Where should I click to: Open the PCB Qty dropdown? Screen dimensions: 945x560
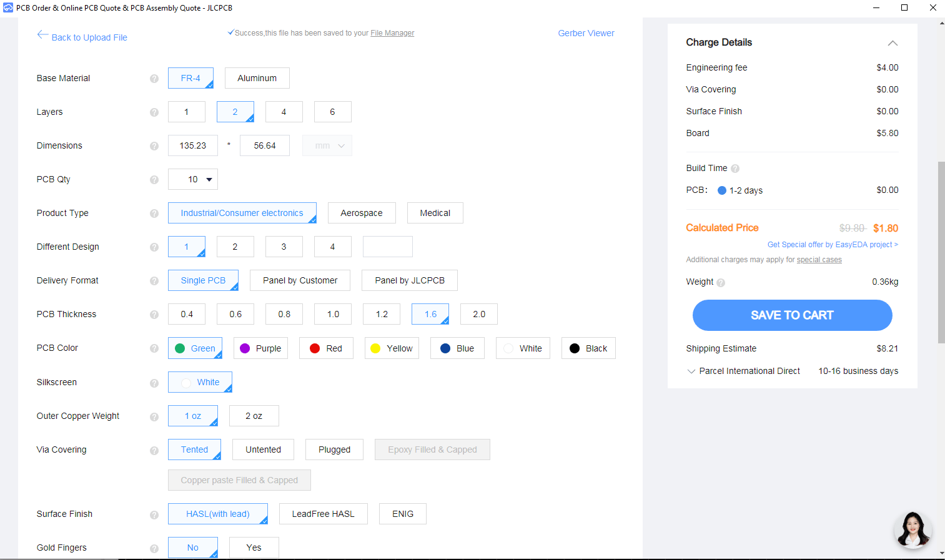coord(193,179)
